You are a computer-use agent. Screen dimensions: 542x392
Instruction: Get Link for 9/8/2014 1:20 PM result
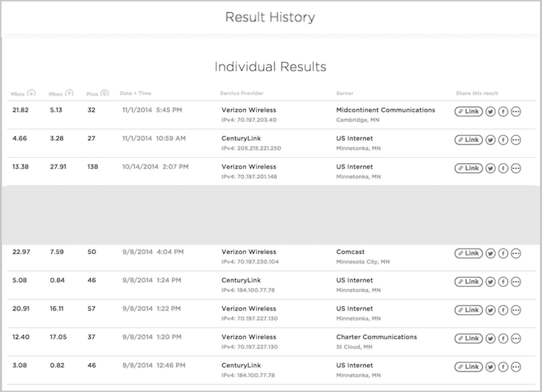[469, 339]
